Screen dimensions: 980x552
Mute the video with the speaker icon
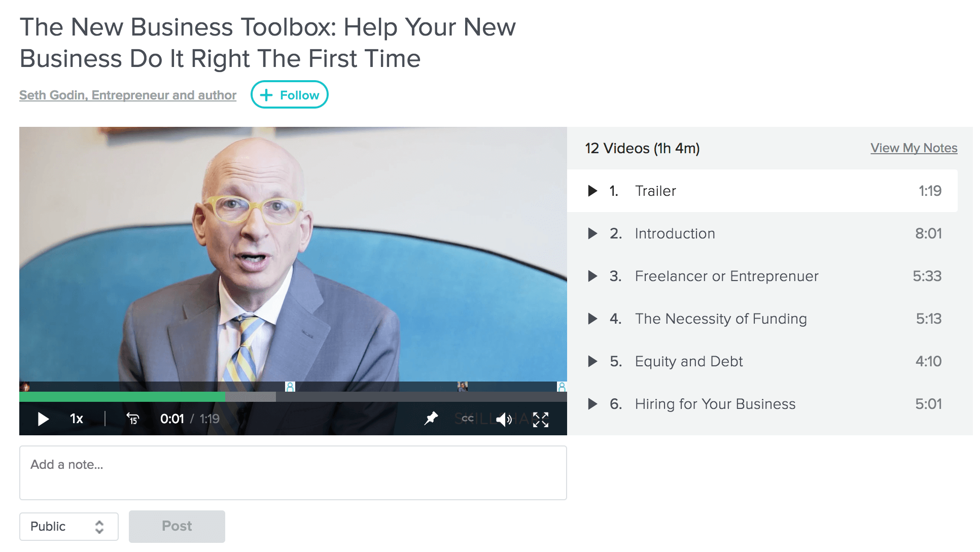(x=504, y=419)
